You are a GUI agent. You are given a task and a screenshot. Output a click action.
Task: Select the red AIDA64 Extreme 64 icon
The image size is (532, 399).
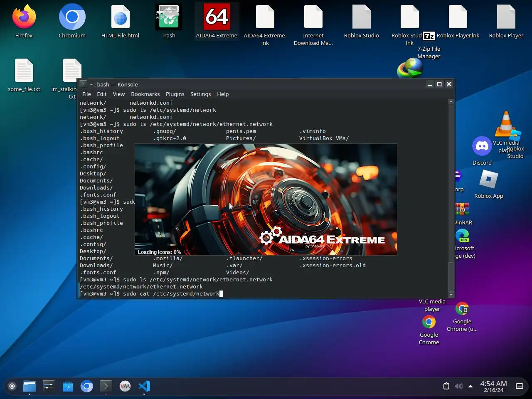click(x=217, y=17)
